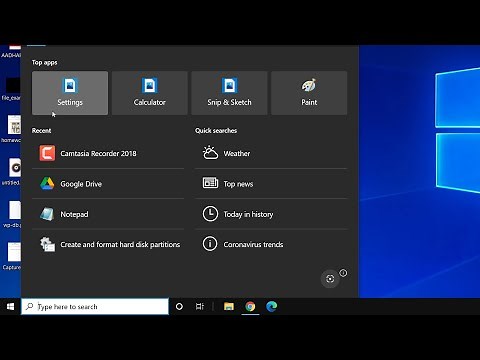
Task: Select the Top news newspaper icon
Action: (210, 183)
